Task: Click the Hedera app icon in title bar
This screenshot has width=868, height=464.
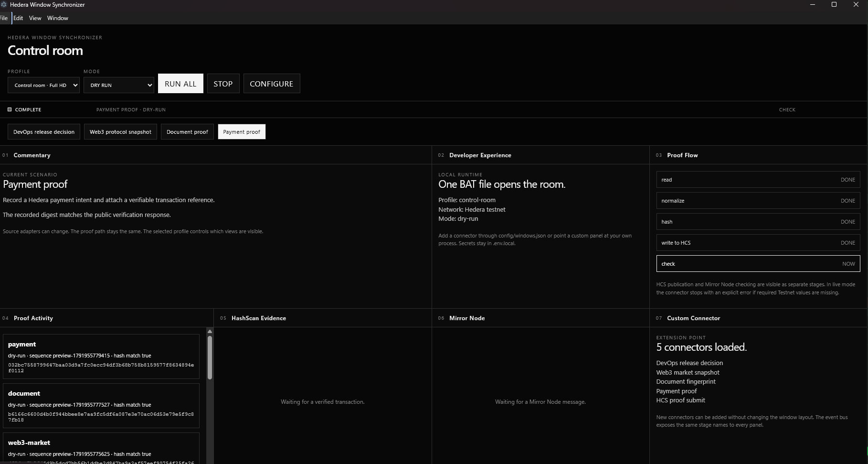Action: tap(3, 5)
